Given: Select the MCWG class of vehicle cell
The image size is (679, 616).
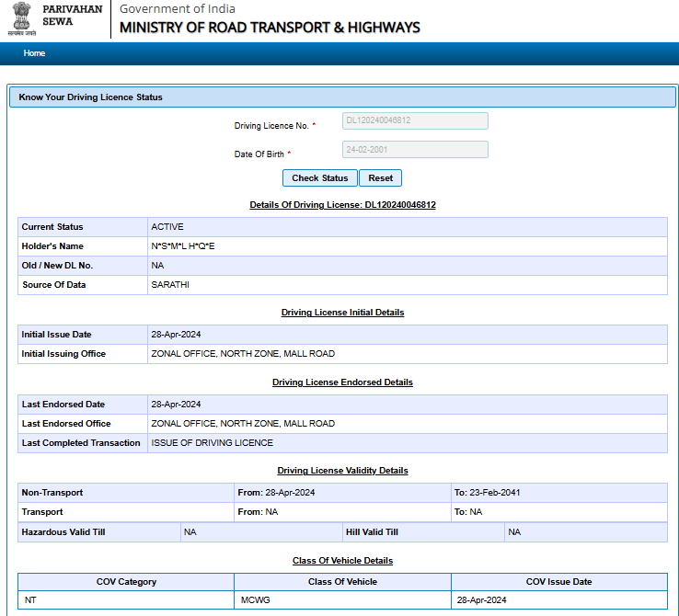Looking at the screenshot, I should (x=255, y=600).
